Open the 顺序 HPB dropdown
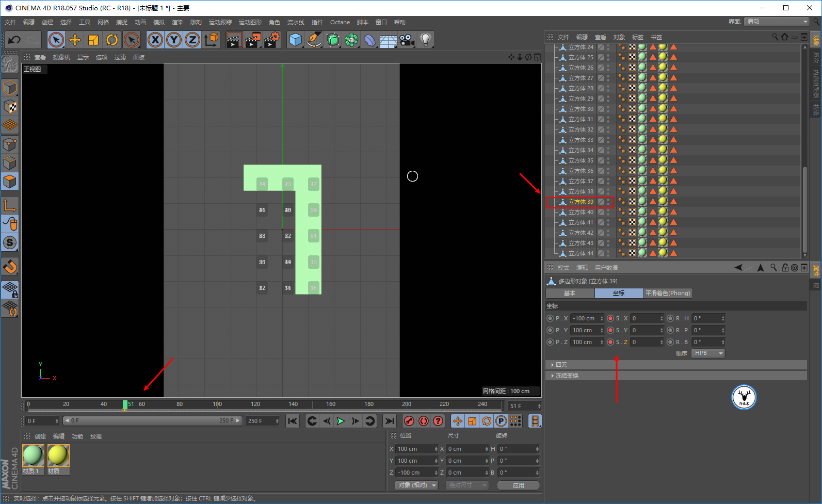The image size is (822, 504). pos(707,353)
